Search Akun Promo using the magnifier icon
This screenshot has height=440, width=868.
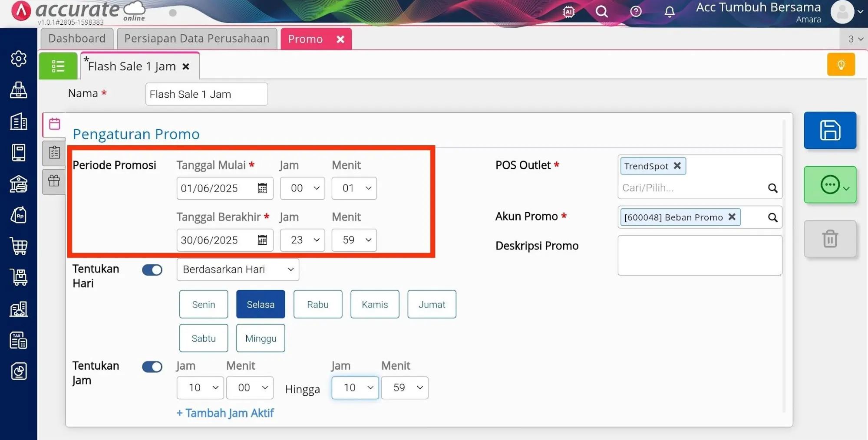point(772,217)
